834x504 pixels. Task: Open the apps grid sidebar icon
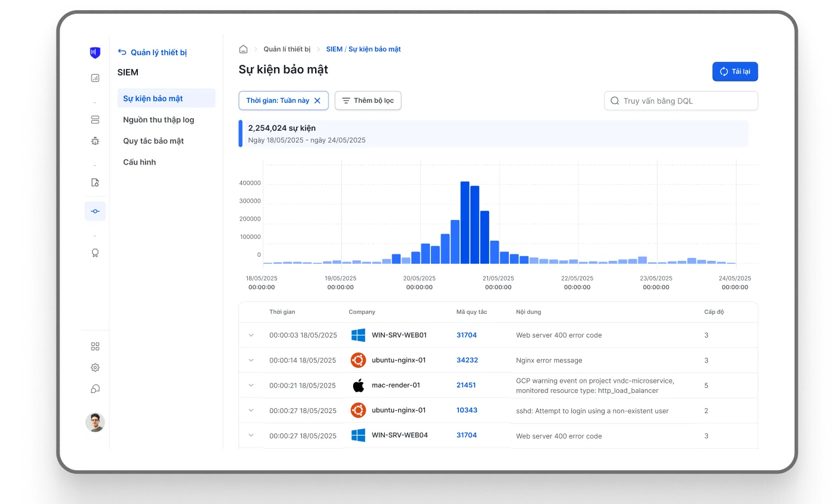pyautogui.click(x=95, y=346)
